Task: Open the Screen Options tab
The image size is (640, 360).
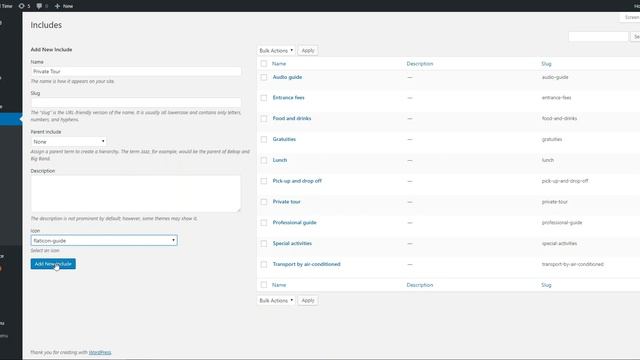Action: (630, 17)
